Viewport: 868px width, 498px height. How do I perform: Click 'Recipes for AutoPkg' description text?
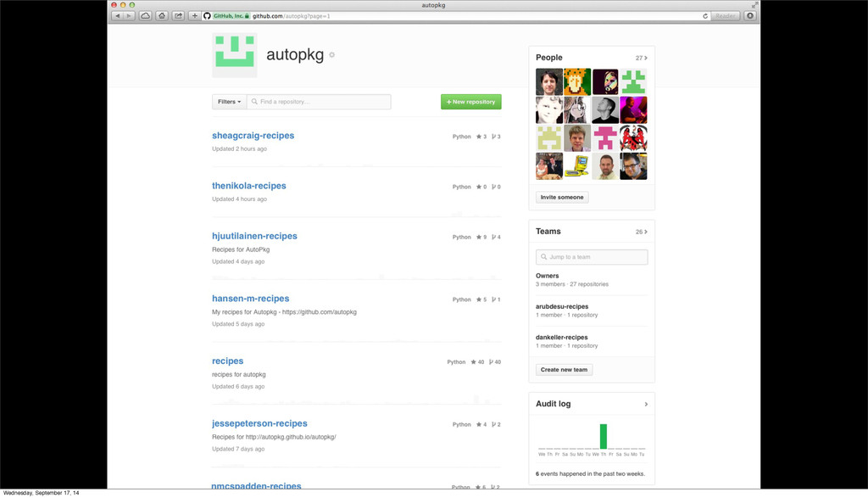click(241, 249)
